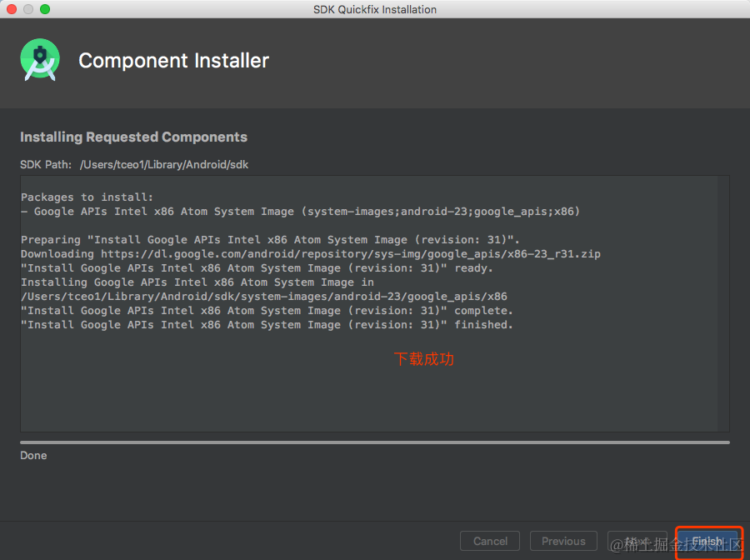Click the "Installing Requested Components" heading
Screen dimensions: 750x560
pyautogui.click(x=133, y=137)
